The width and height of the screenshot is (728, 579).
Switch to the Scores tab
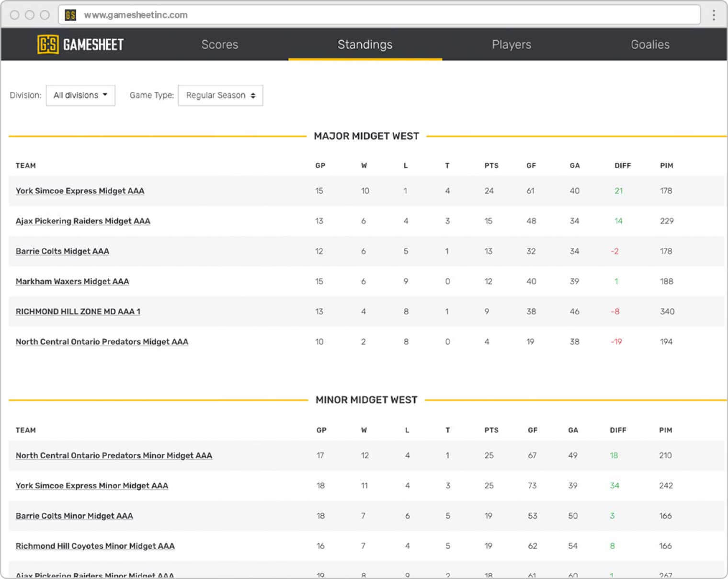pyautogui.click(x=220, y=44)
